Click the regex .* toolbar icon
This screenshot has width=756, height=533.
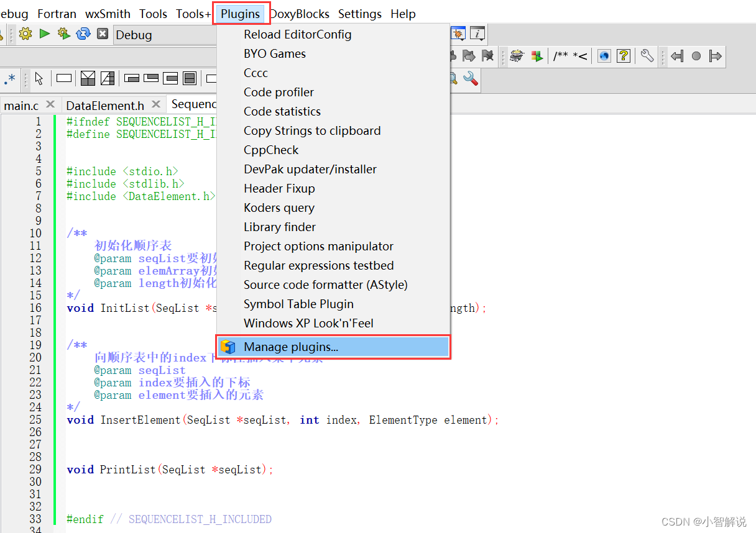(x=10, y=78)
